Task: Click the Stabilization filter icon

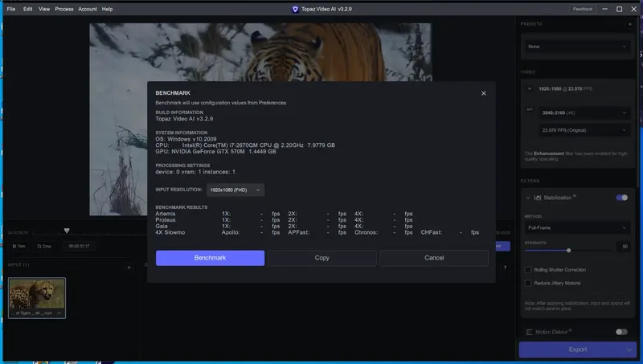Action: click(x=538, y=198)
